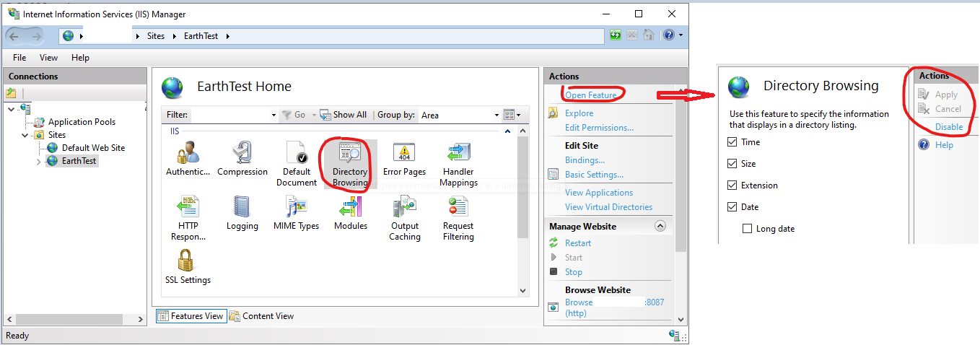This screenshot has height=345, width=980.
Task: Toggle the Date checkbox
Action: click(x=733, y=207)
